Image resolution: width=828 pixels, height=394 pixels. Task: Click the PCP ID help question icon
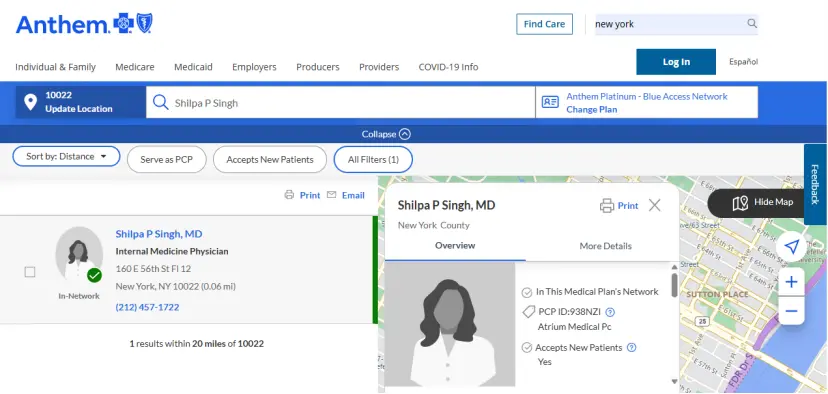(610, 312)
